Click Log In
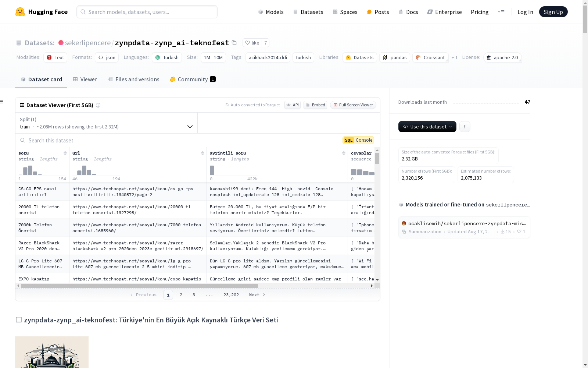Image resolution: width=588 pixels, height=368 pixels. coord(525,12)
